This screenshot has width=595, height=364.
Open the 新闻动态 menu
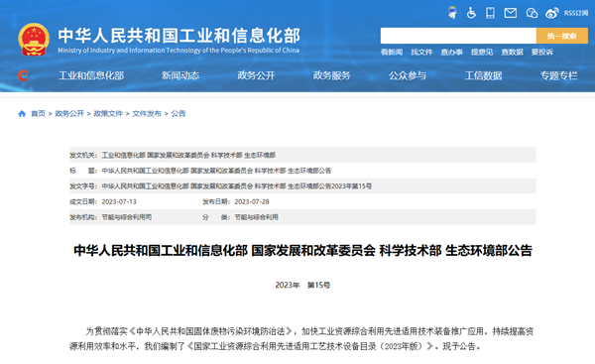coord(180,75)
